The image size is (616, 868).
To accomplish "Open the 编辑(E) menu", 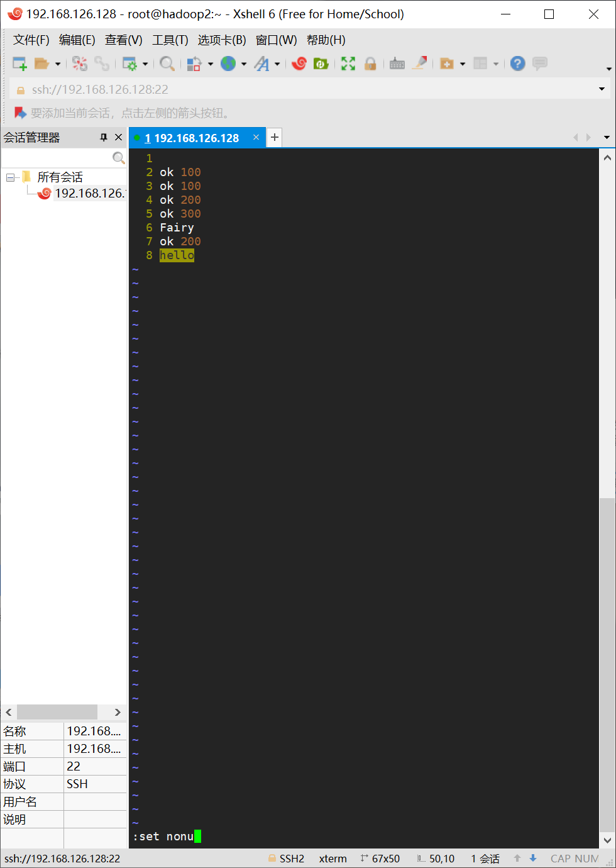I will tap(77, 40).
